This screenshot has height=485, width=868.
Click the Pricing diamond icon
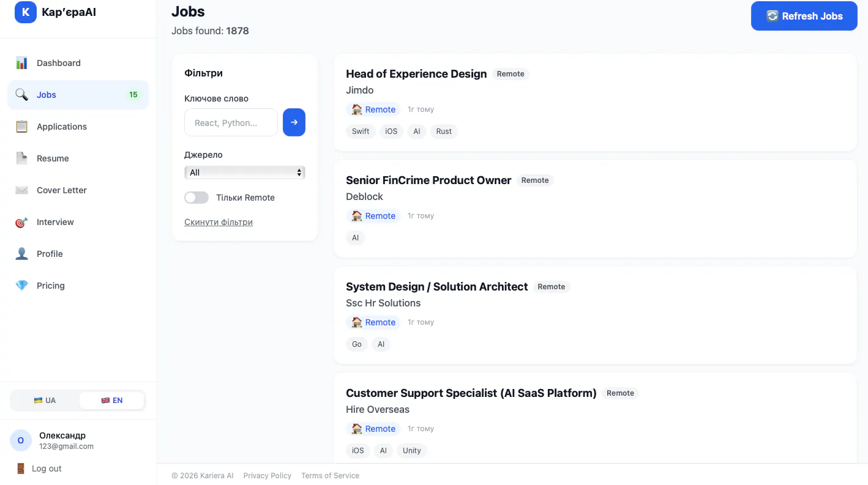(x=21, y=286)
